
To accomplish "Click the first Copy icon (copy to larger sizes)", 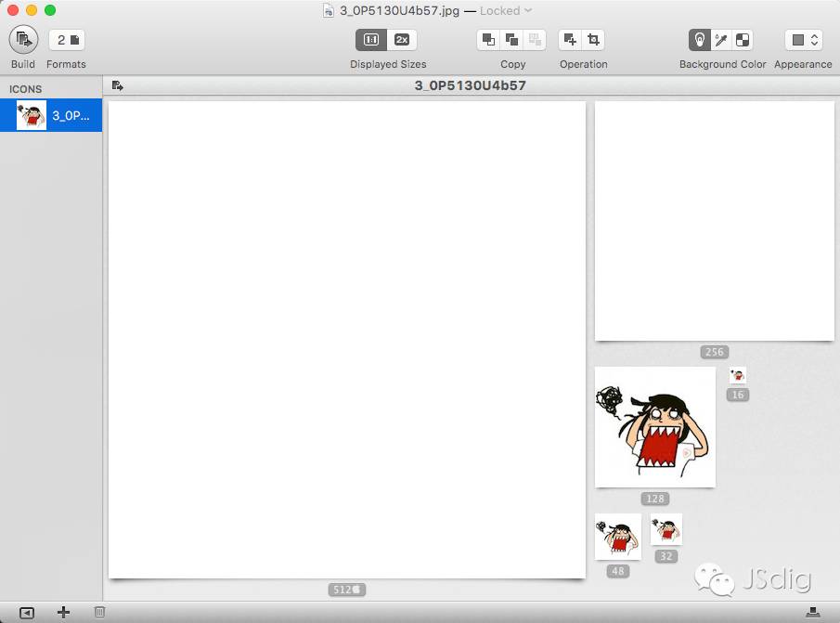I will coord(488,40).
